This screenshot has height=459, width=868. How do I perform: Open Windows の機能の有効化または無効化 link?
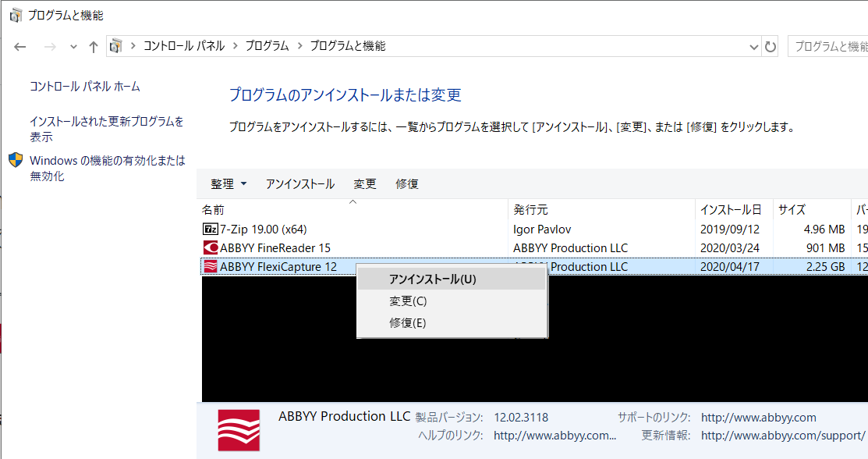pyautogui.click(x=108, y=168)
